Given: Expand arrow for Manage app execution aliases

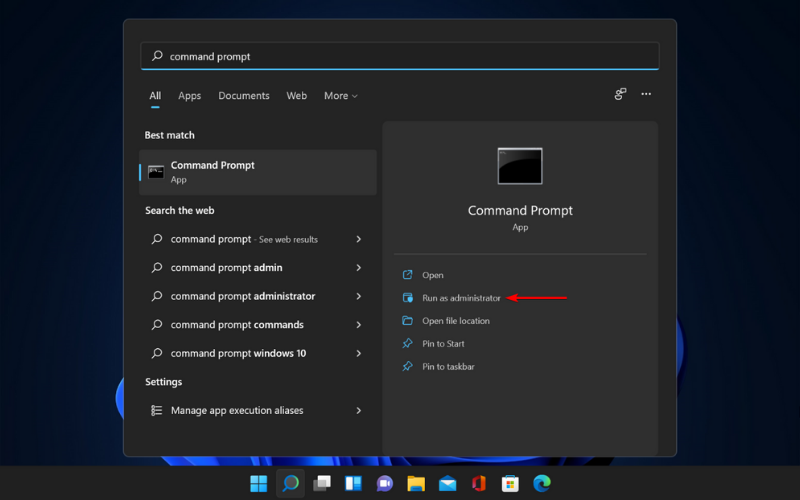Looking at the screenshot, I should click(x=359, y=411).
